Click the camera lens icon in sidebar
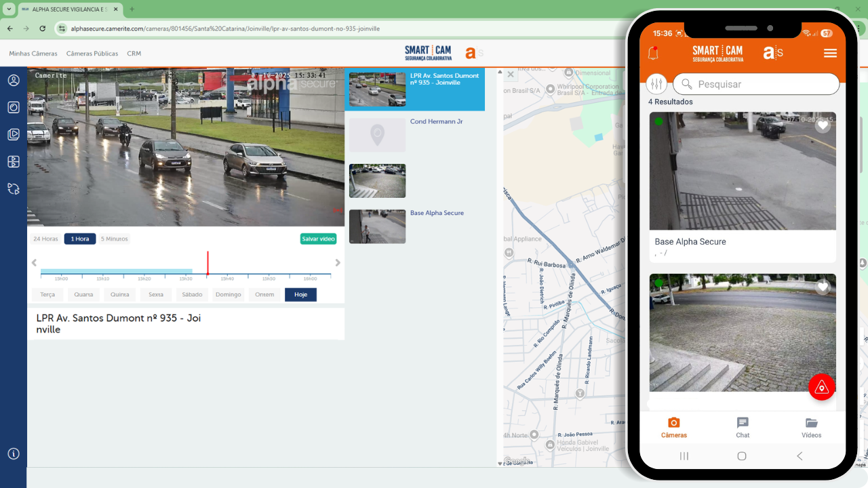The width and height of the screenshot is (868, 488). pos(14,107)
